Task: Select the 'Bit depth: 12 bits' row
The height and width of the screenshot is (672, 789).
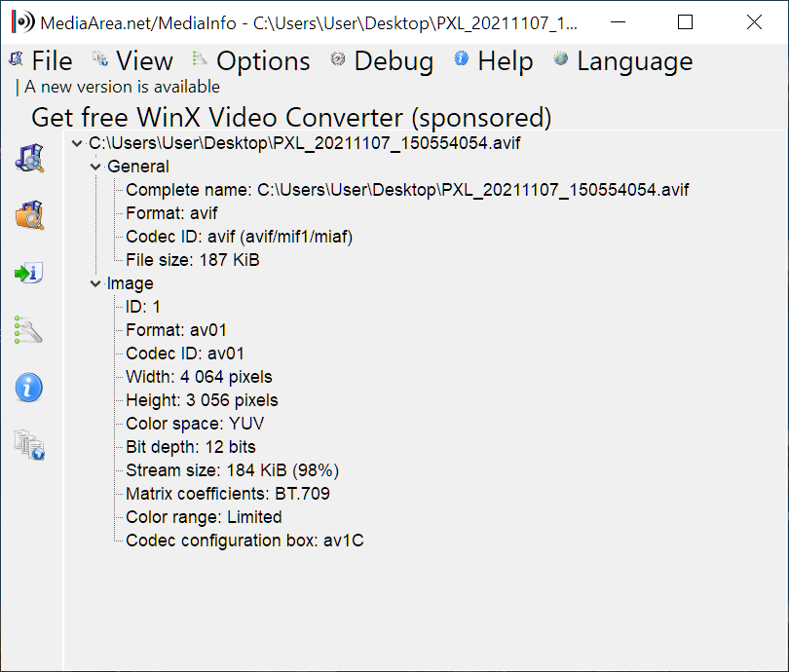Action: 191,447
